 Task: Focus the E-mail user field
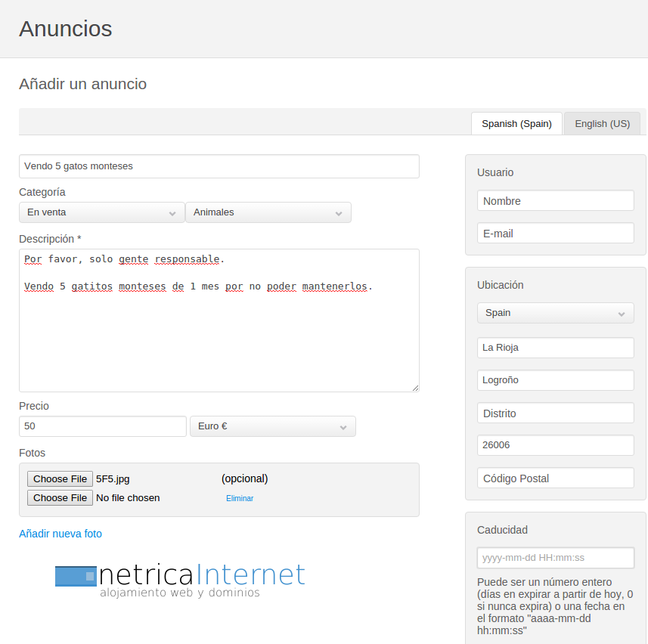pos(556,233)
